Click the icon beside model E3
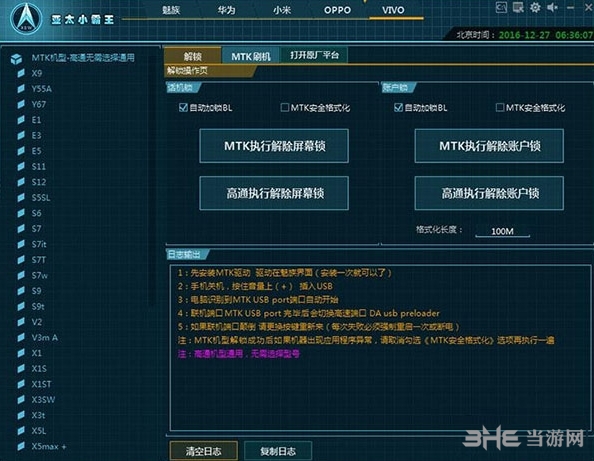This screenshot has height=461, width=594. point(21,135)
